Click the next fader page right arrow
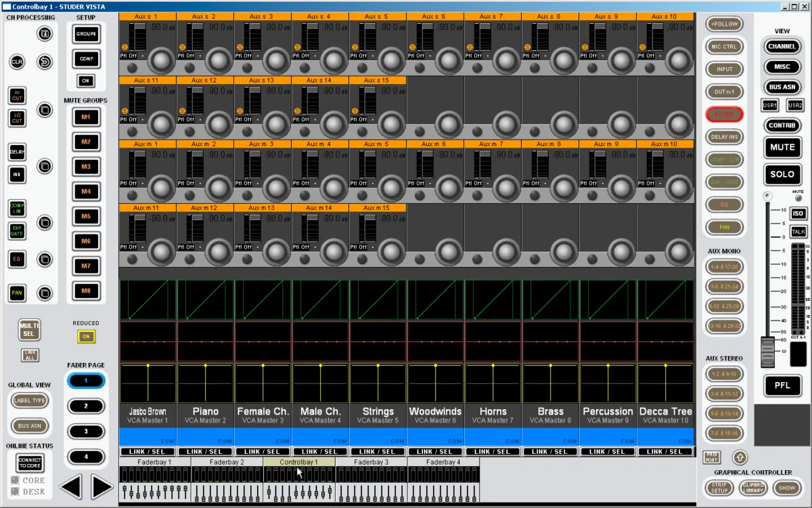Viewport: 812px width, 508px height. click(101, 486)
